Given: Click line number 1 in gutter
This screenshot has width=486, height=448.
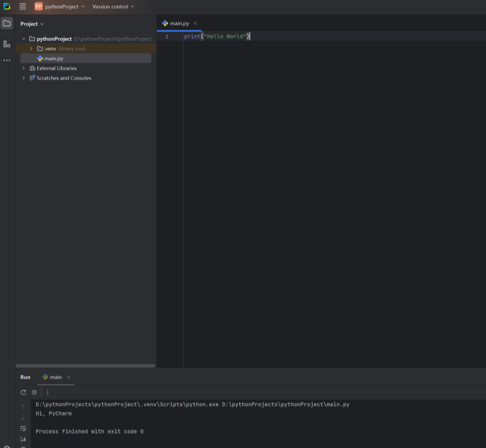Looking at the screenshot, I should pos(167,37).
